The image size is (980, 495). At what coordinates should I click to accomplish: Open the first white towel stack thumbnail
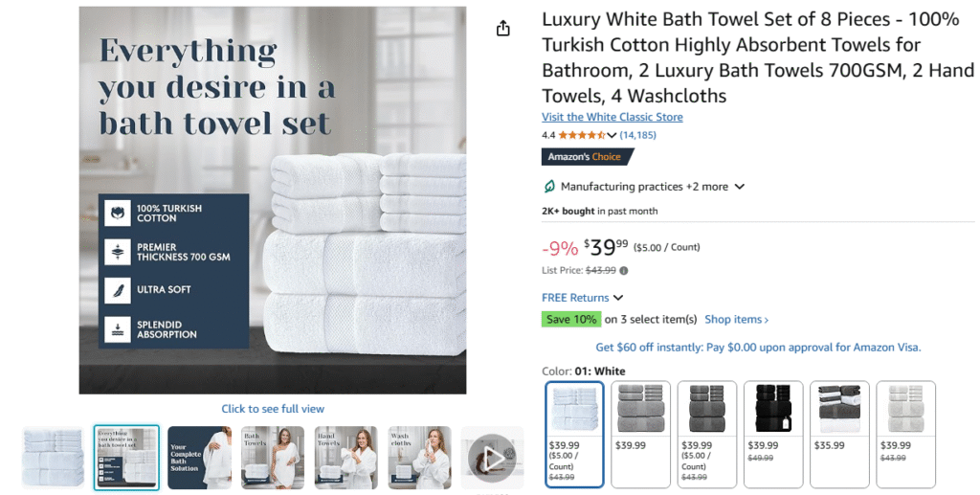pyautogui.click(x=54, y=458)
